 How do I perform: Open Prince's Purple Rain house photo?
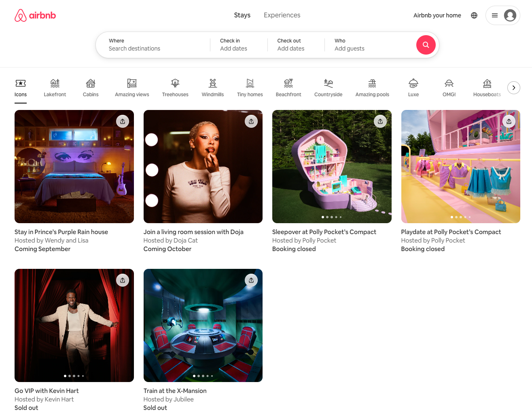point(74,167)
